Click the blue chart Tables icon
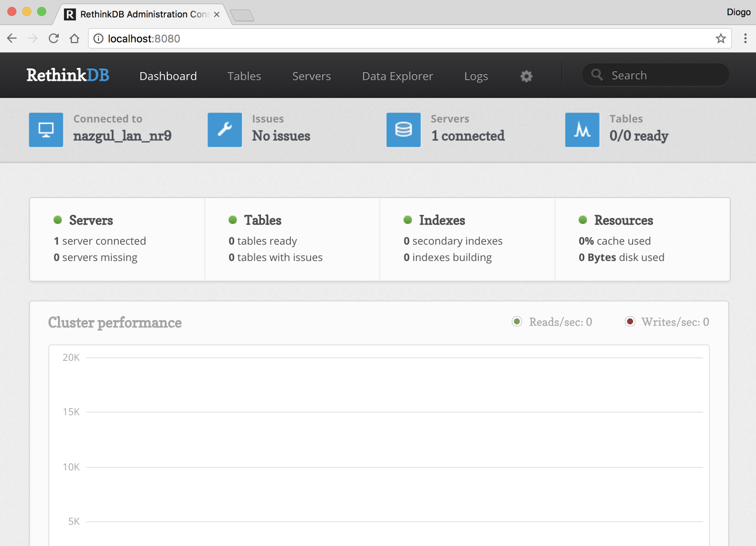Screen dimensions: 756x546 [582, 130]
